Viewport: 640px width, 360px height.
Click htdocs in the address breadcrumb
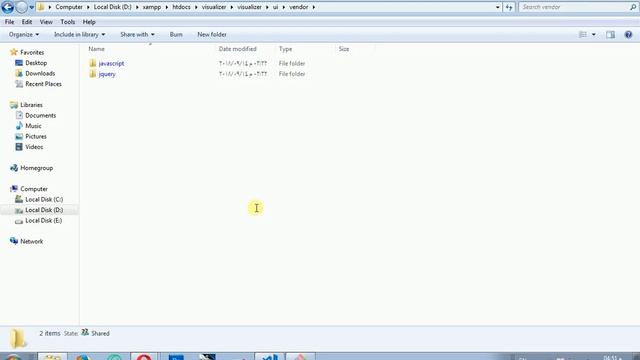tap(181, 7)
